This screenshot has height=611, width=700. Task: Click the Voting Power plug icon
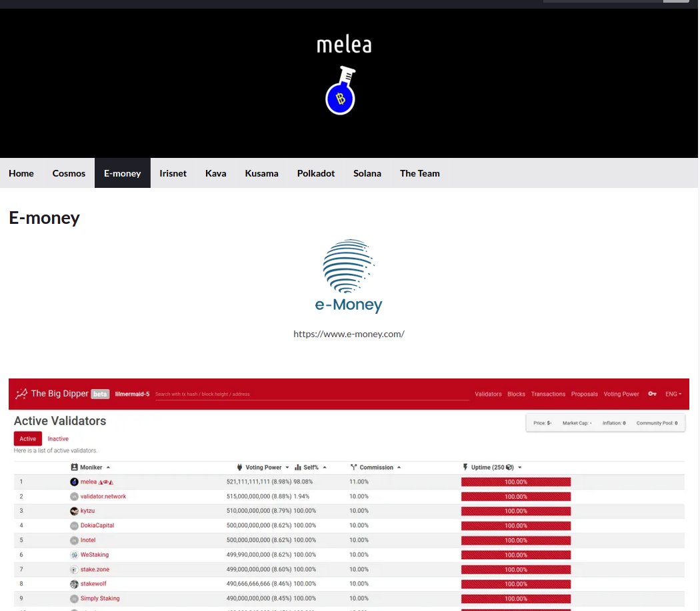tap(240, 467)
